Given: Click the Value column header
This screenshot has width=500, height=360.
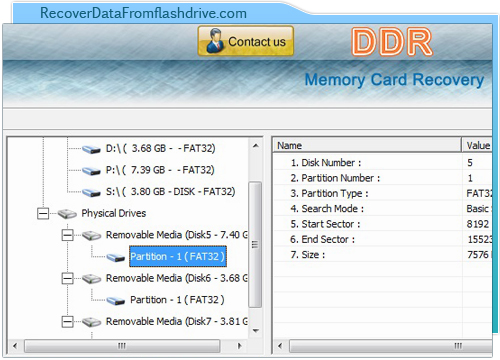Looking at the screenshot, I should tap(477, 145).
